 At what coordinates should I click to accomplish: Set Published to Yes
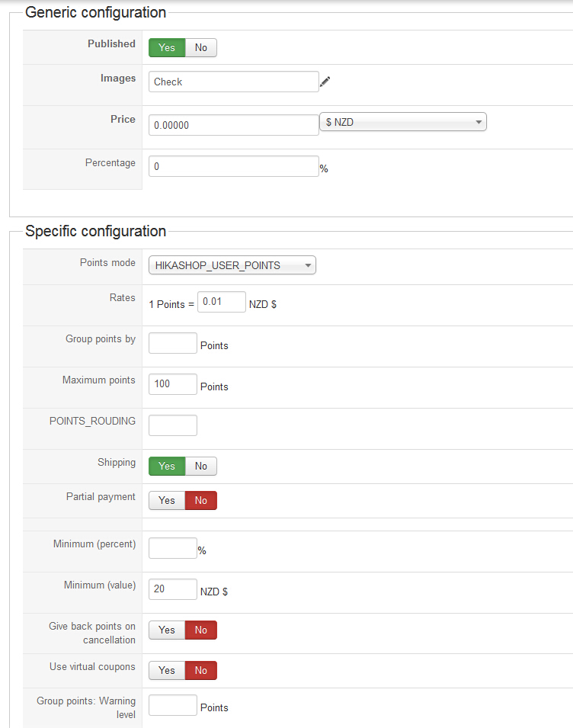pos(167,47)
